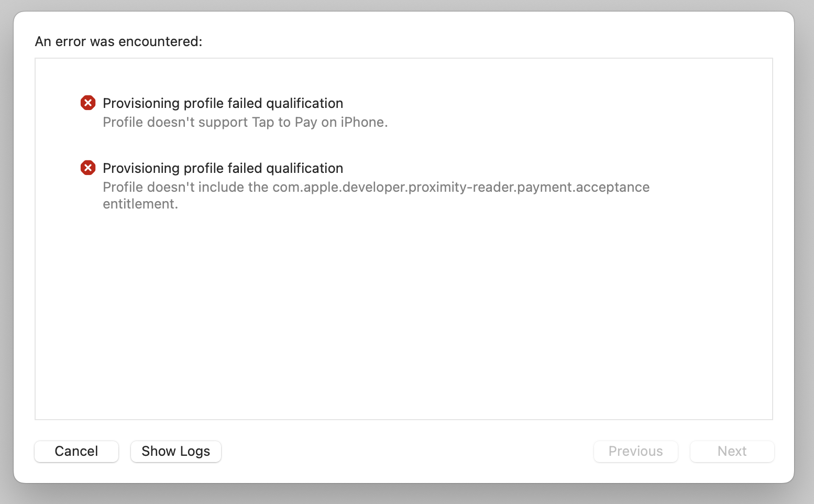
Task: Select "Profile doesn't support Tap to Pay on iPhone."
Action: [x=245, y=122]
